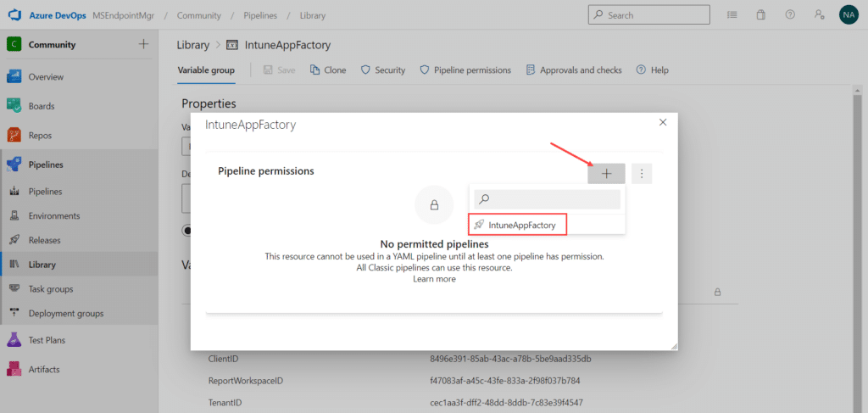Add new item with plus next to Community
868x413 pixels.
(143, 44)
